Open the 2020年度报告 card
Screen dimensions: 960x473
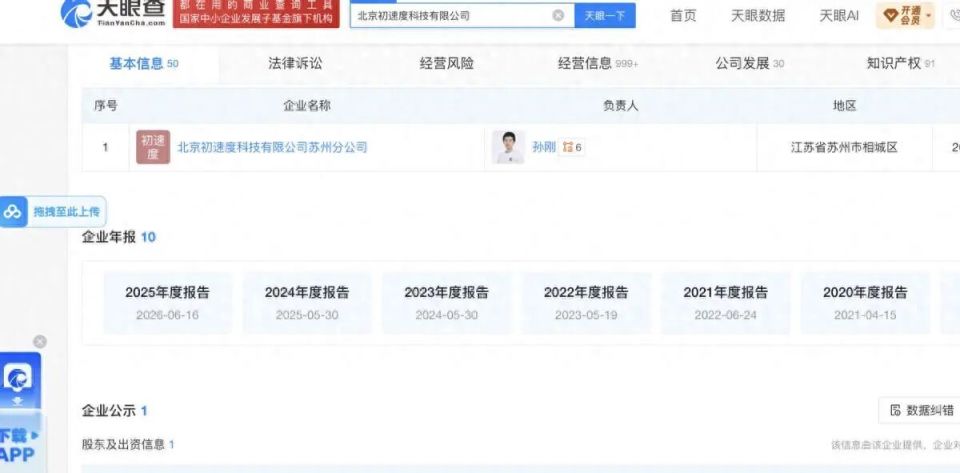coord(865,303)
